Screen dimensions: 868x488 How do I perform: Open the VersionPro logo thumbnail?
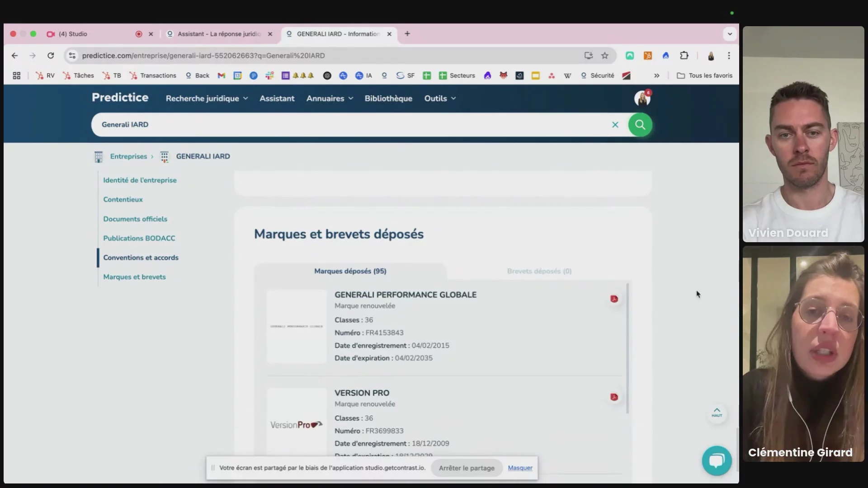click(297, 425)
